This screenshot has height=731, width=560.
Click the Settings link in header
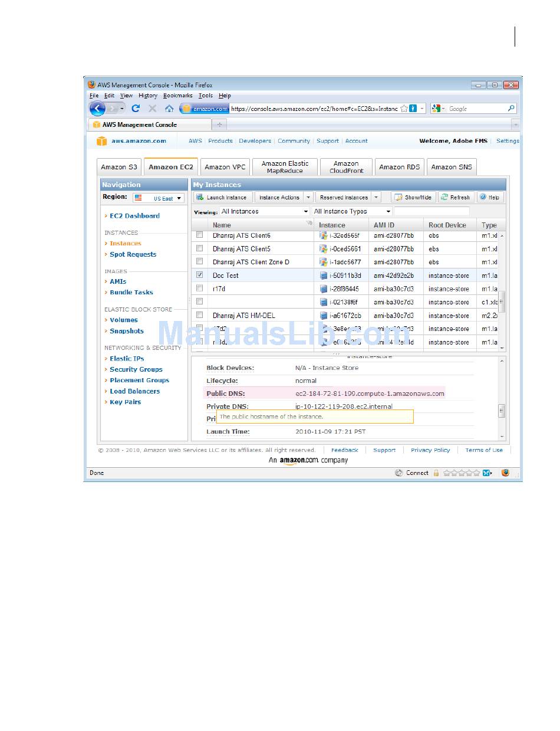tap(508, 141)
